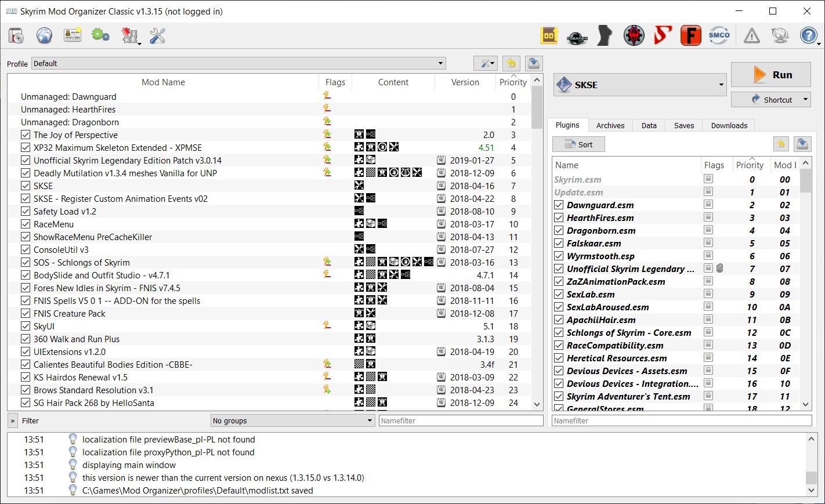
Task: Open the profiles ID card icon
Action: 73,36
